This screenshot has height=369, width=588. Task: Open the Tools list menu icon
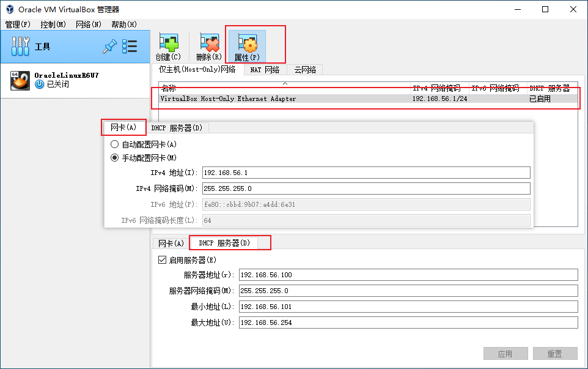tap(130, 47)
